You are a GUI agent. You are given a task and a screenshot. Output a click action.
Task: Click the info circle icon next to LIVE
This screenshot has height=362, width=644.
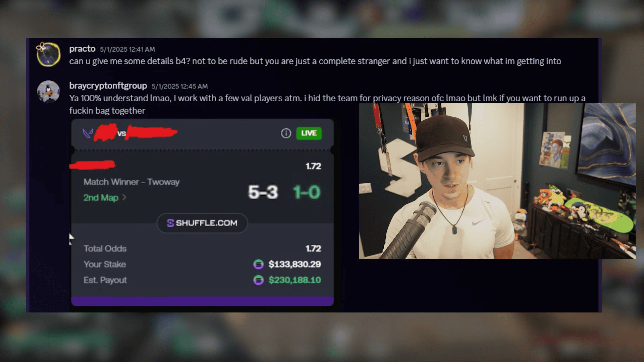pyautogui.click(x=286, y=133)
